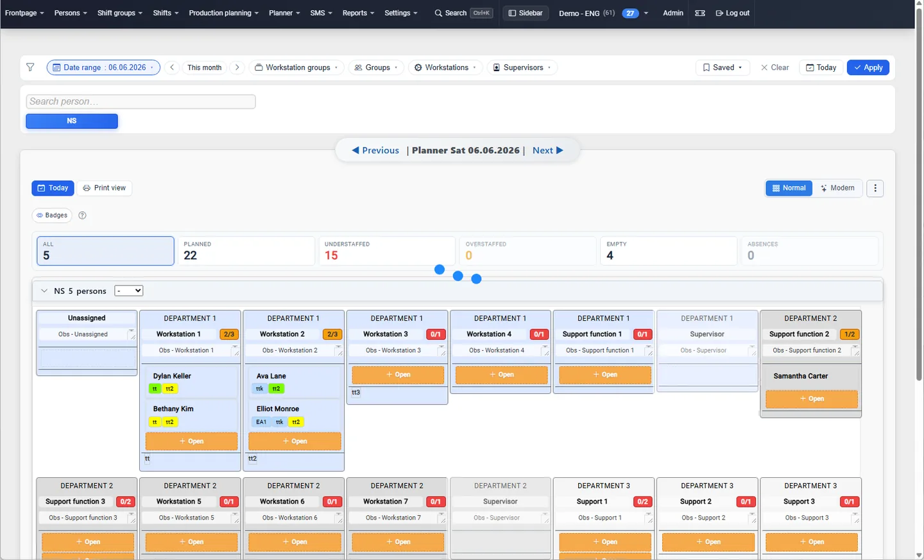Screen dimensions: 924x560
Task: Open the NS group select dropdown
Action: [x=128, y=291]
